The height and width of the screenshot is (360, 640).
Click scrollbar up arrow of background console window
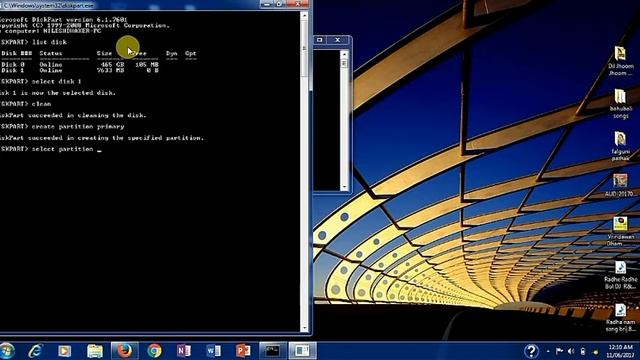pyautogui.click(x=344, y=53)
